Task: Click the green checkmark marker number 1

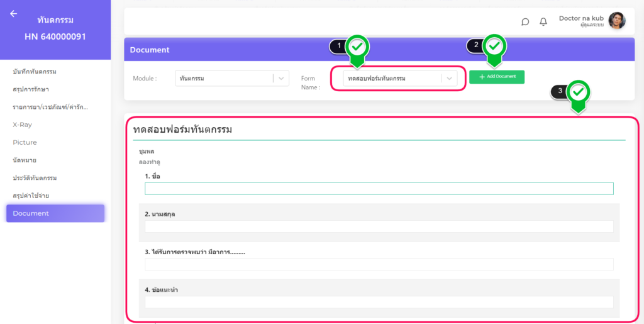Action: point(357,47)
